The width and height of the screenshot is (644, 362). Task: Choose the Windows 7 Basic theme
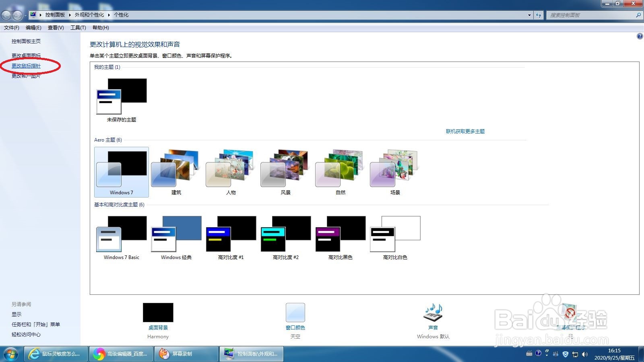122,237
